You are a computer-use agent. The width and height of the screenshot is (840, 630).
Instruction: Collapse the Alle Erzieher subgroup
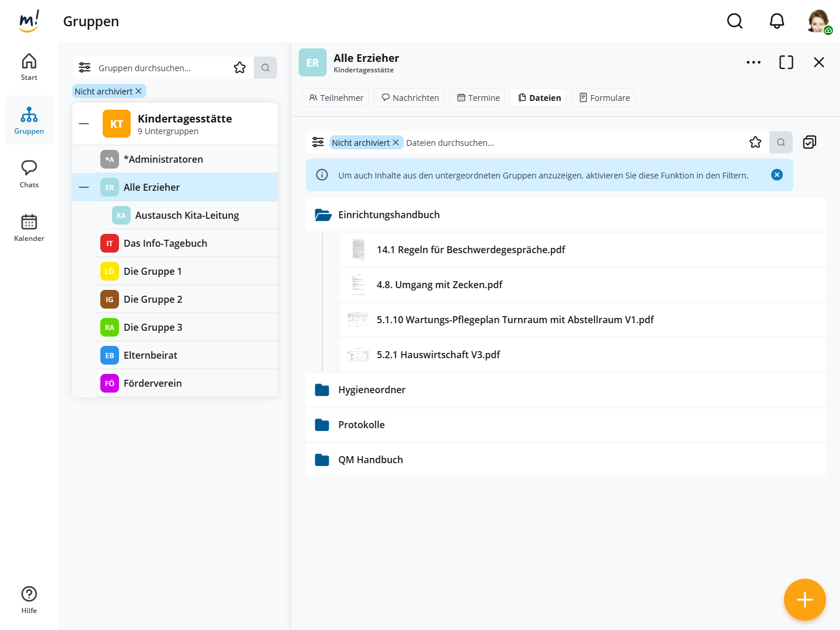tap(84, 187)
